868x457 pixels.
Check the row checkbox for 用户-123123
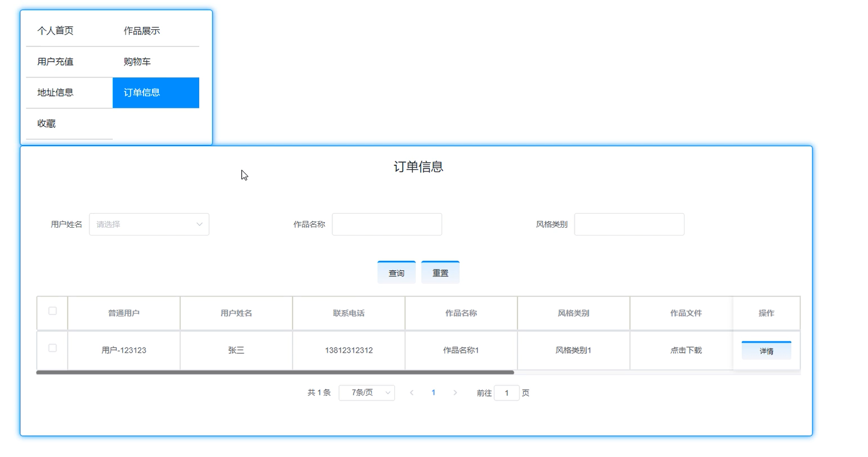click(52, 348)
